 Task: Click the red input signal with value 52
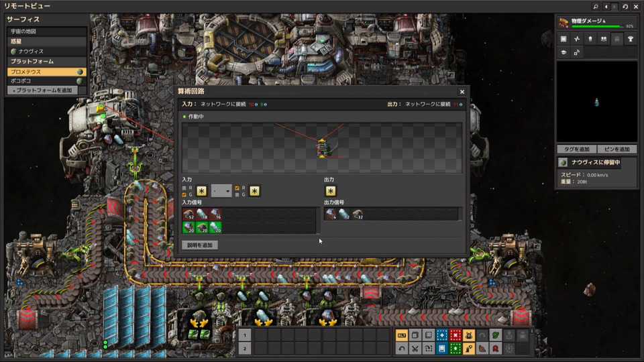point(189,215)
